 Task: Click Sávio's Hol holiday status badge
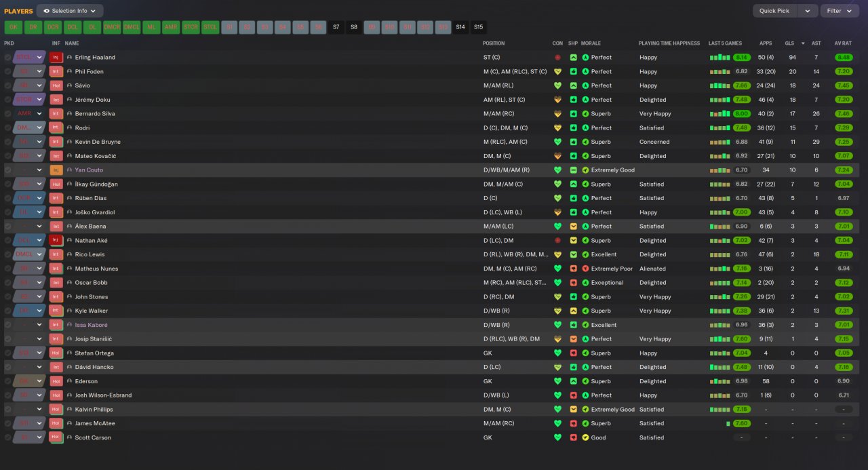point(56,85)
